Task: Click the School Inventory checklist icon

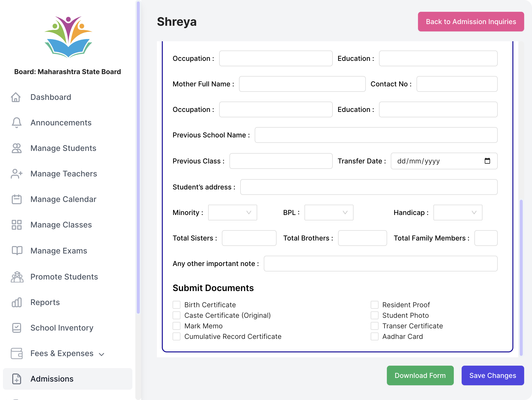Action: point(17,328)
